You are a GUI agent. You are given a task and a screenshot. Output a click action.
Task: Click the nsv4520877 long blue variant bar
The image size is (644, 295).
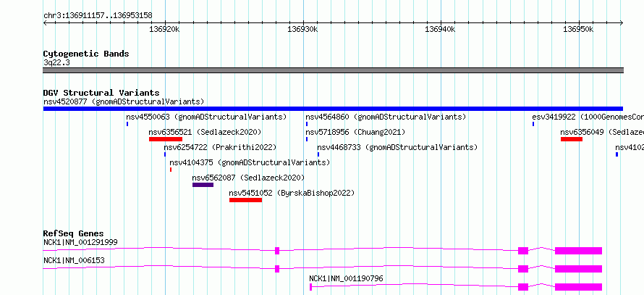click(x=333, y=109)
